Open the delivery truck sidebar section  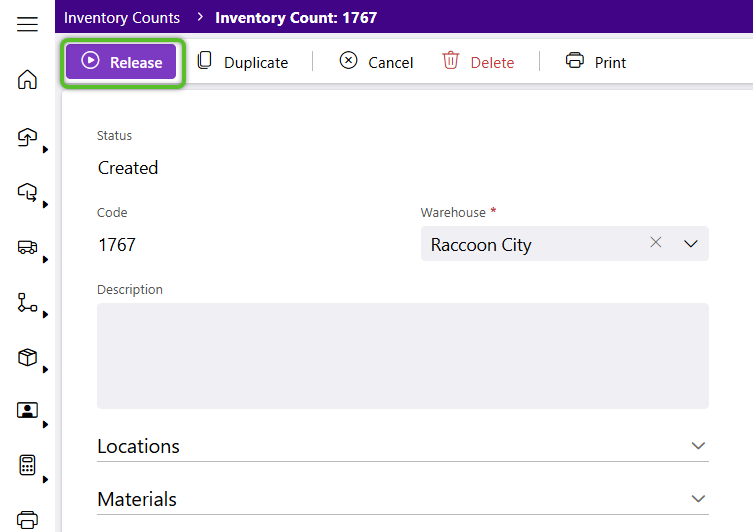coord(27,247)
